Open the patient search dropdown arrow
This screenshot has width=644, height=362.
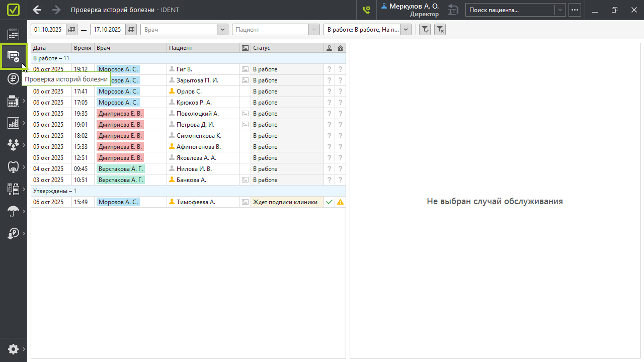coord(559,10)
